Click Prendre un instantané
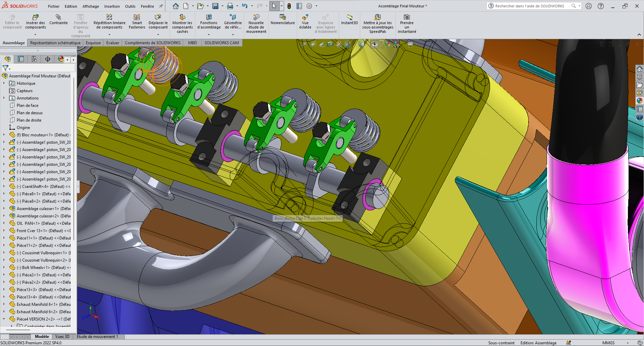Screen dimensions: 644x346 407,23
